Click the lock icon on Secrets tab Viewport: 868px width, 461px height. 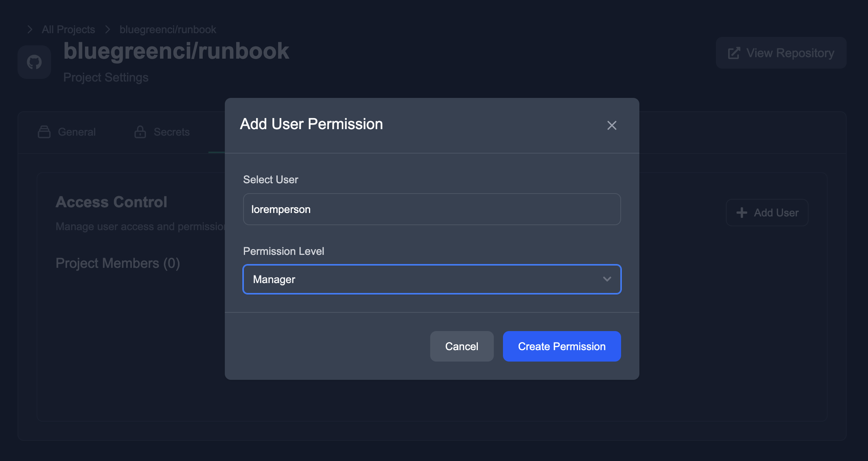(140, 132)
